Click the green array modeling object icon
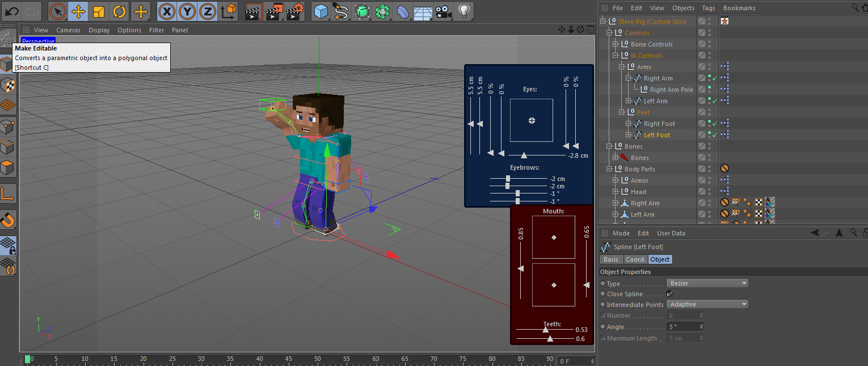 pyautogui.click(x=382, y=11)
